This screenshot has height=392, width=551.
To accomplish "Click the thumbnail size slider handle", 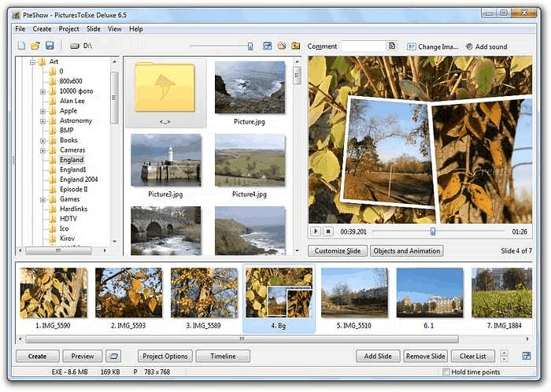I will click(250, 46).
